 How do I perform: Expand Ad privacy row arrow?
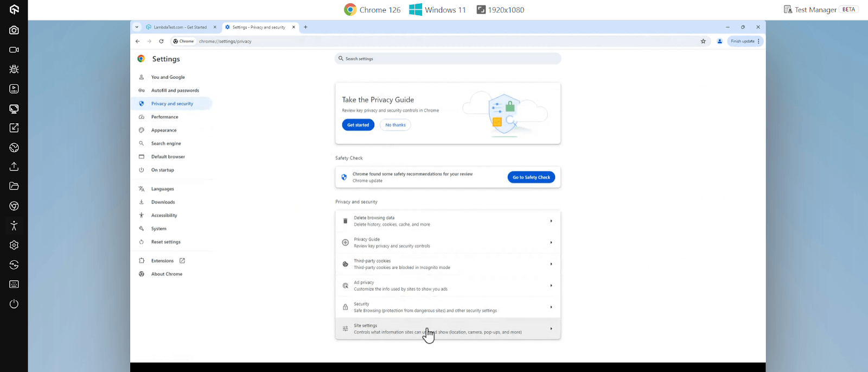(551, 286)
